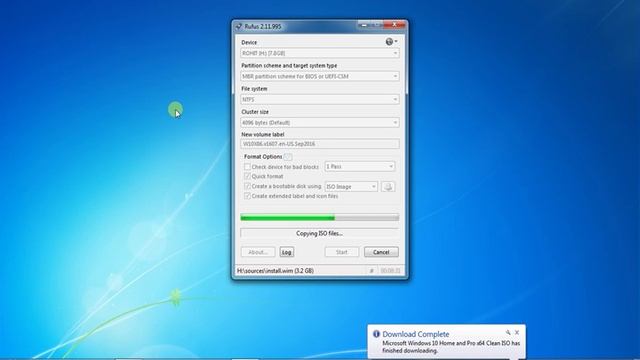
Task: Open the Rufus language globe menu
Action: (391, 42)
